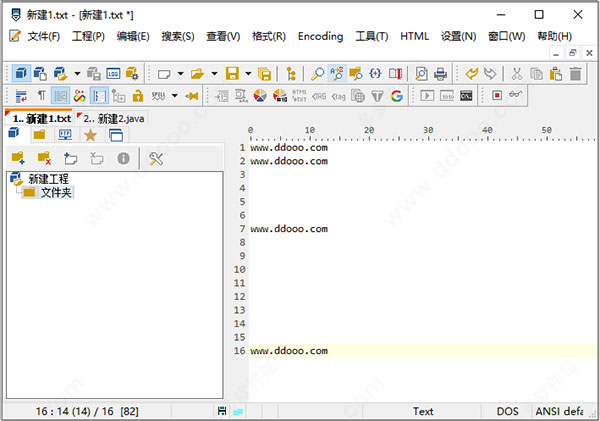Select 新建工程 in the project tree

click(x=48, y=179)
